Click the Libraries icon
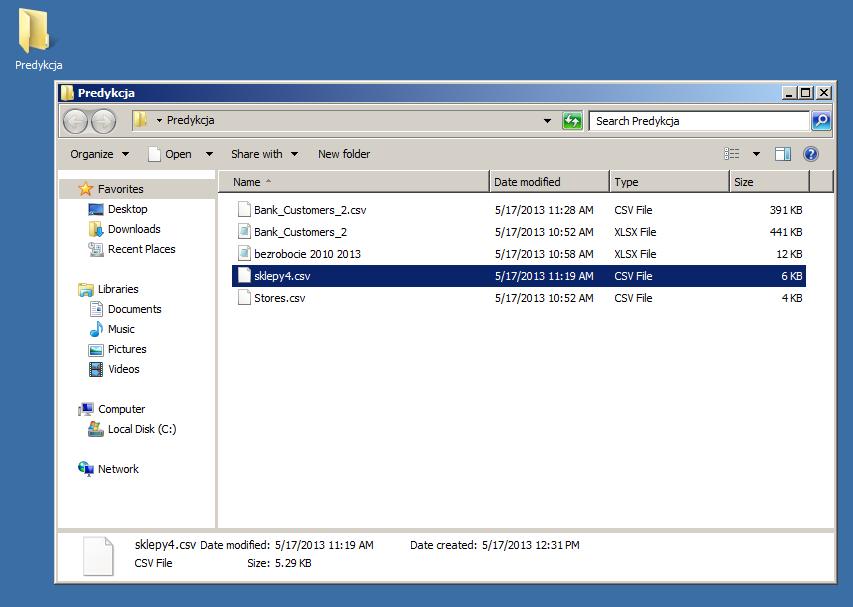This screenshot has height=607, width=853. coord(86,289)
